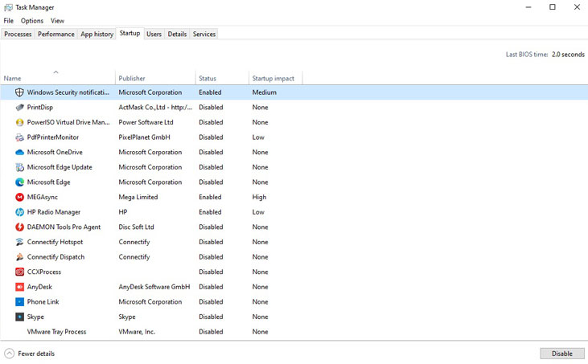The height and width of the screenshot is (364, 588).
Task: Sort by the Publisher column header
Action: point(155,78)
